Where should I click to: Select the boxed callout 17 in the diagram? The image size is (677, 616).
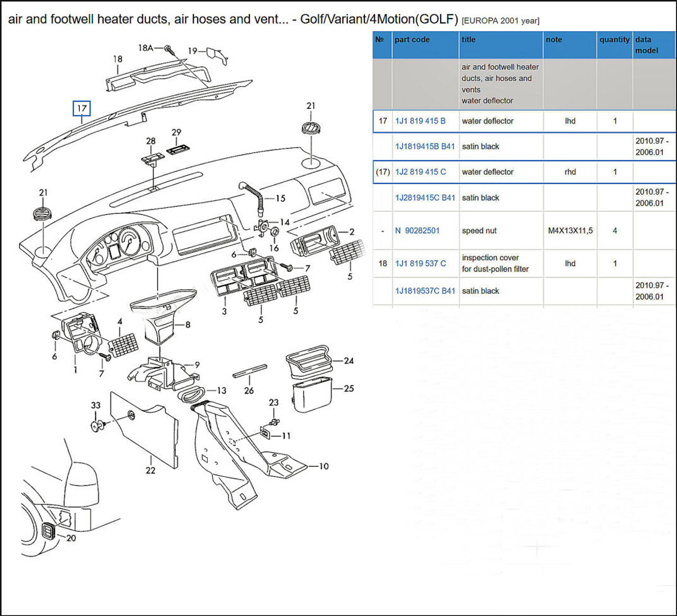(x=81, y=108)
